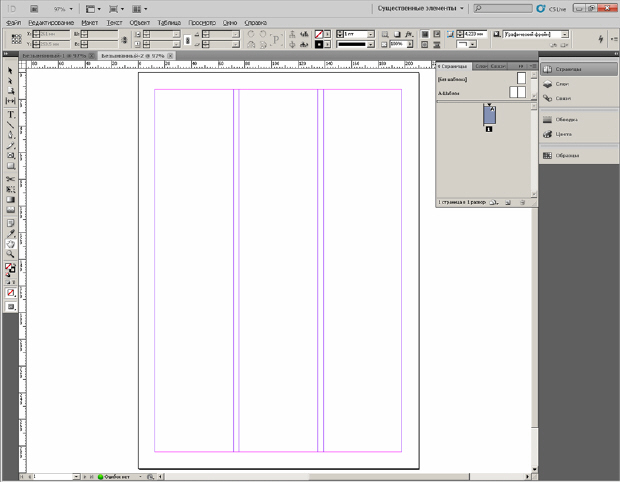This screenshot has width=620, height=482.
Task: Select the Selection tool (black arrow)
Action: click(x=10, y=71)
